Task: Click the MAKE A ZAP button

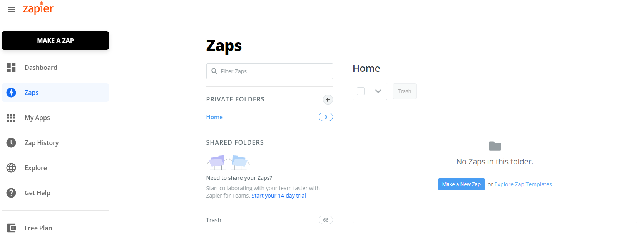Action: point(55,41)
